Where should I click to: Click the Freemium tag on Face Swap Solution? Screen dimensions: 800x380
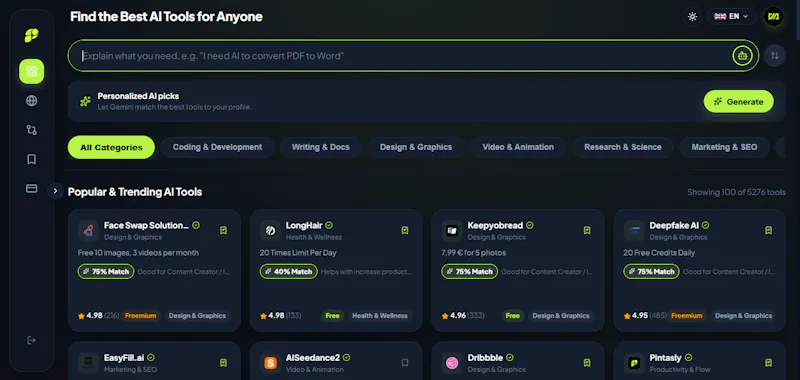point(140,316)
